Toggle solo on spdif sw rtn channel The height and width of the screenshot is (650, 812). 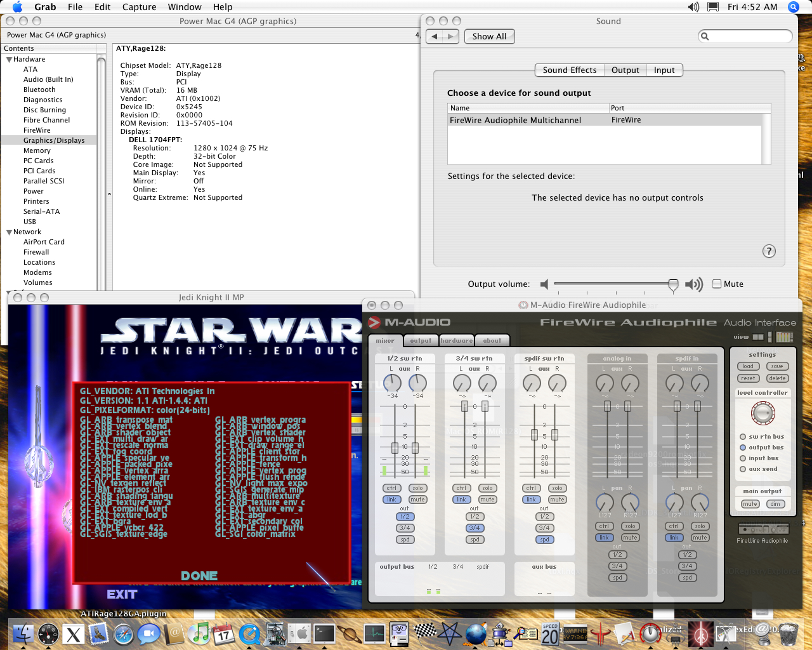557,488
